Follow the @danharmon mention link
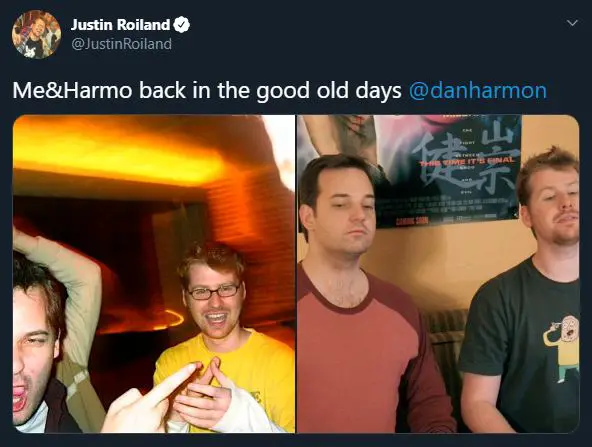The image size is (592, 447). point(478,91)
